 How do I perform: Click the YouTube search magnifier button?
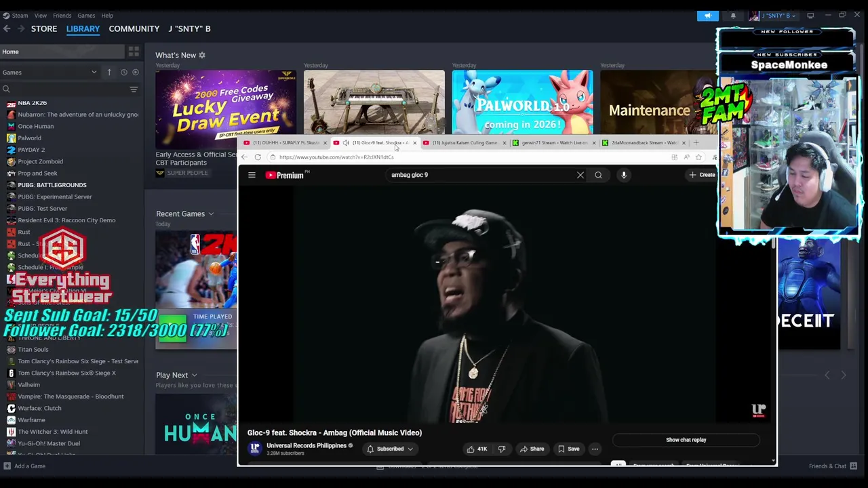[598, 175]
